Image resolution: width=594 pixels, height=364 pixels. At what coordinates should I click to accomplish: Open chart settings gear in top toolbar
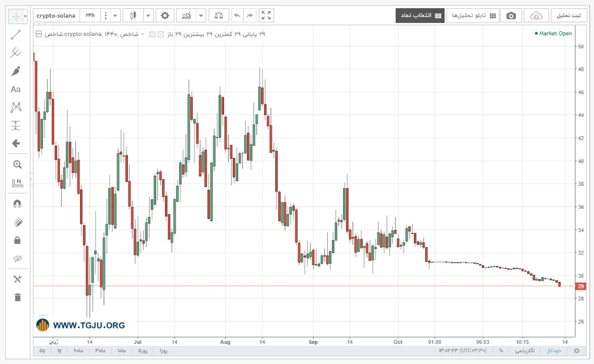pyautogui.click(x=165, y=16)
